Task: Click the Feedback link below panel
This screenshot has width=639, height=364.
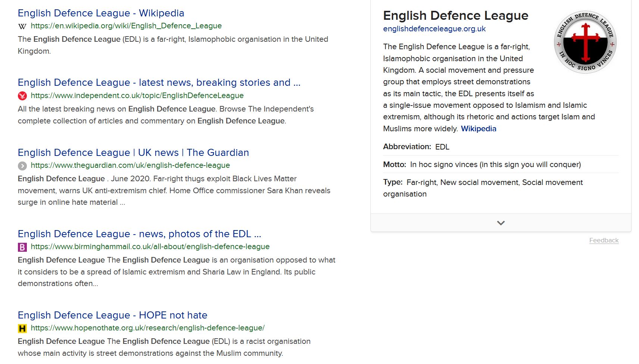Action: [604, 241]
